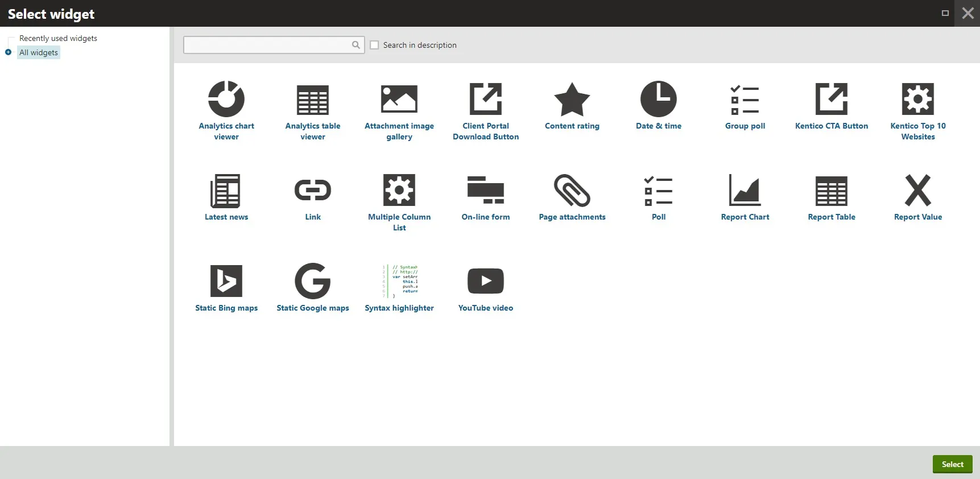Close the Select widget dialog

[x=968, y=13]
